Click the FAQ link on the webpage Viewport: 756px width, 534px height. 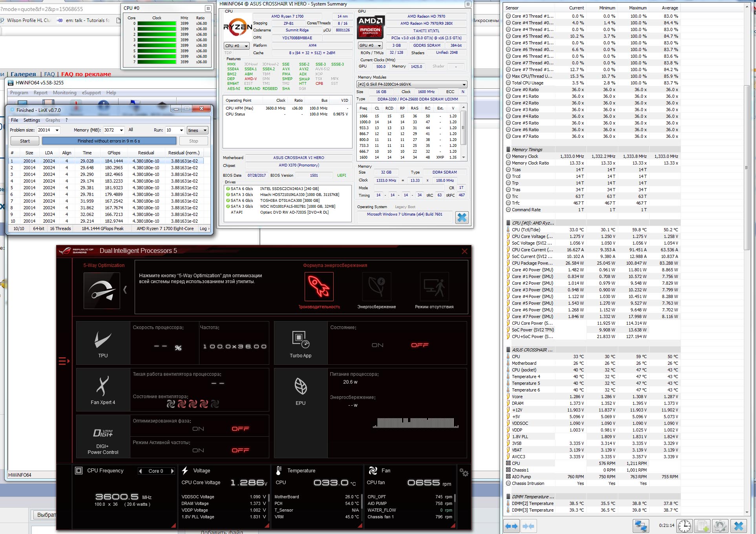tap(49, 74)
